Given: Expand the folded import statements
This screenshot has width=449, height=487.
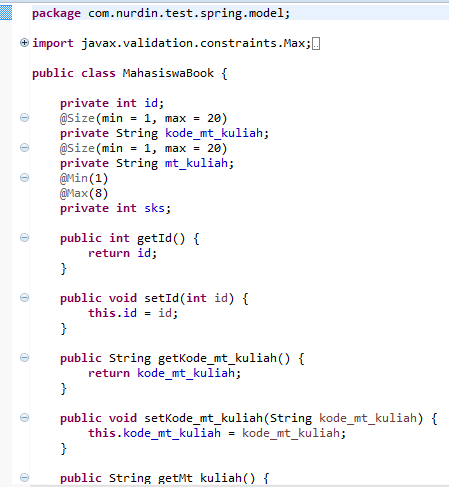Looking at the screenshot, I should (24, 43).
